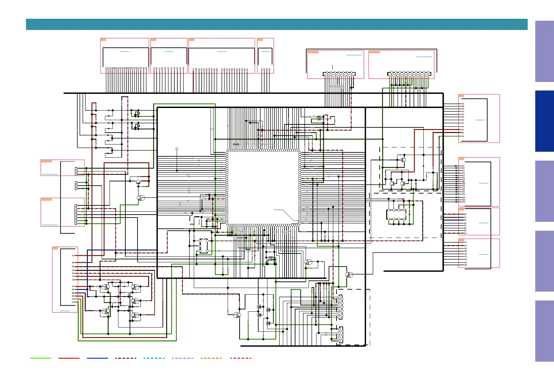The width and height of the screenshot is (554, 392).
Task: Follow the blue link in the upper-left small connector box
Action: point(50,174)
